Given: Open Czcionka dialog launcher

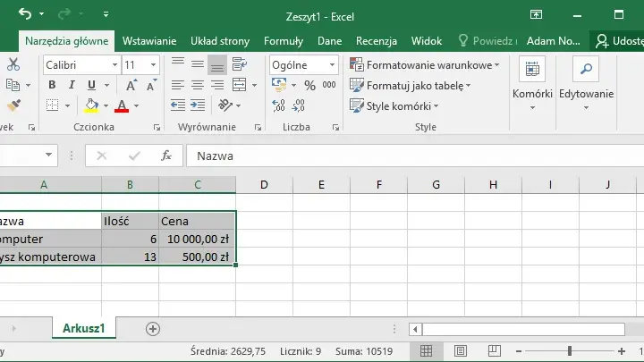Looking at the screenshot, I should coord(157,128).
